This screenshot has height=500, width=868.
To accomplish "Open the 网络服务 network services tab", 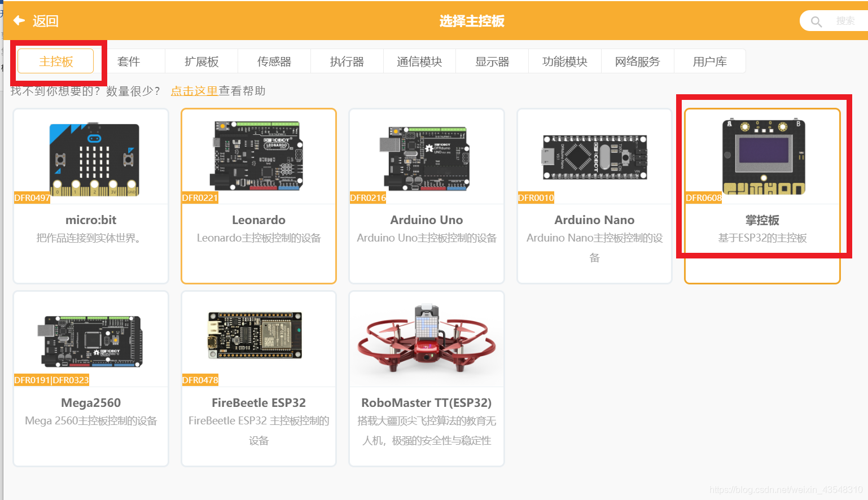I will point(637,61).
